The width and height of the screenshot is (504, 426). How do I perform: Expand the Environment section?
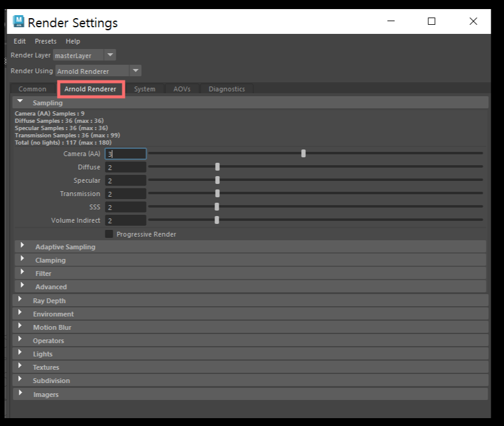(250, 314)
